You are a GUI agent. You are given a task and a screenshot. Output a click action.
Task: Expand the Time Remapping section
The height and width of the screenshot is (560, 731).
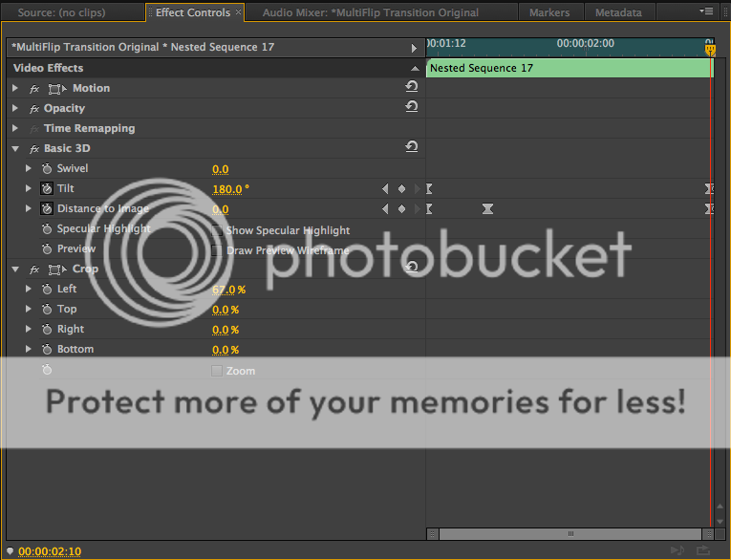15,128
